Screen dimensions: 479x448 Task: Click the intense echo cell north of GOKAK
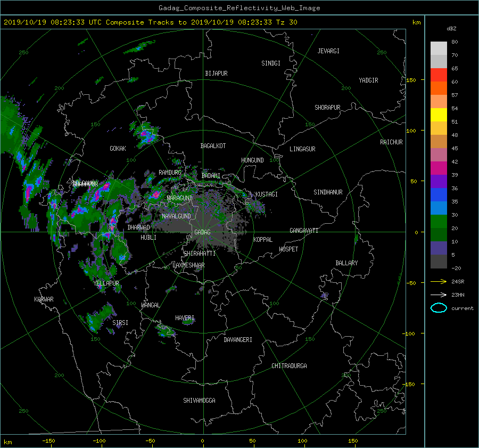[146, 134]
